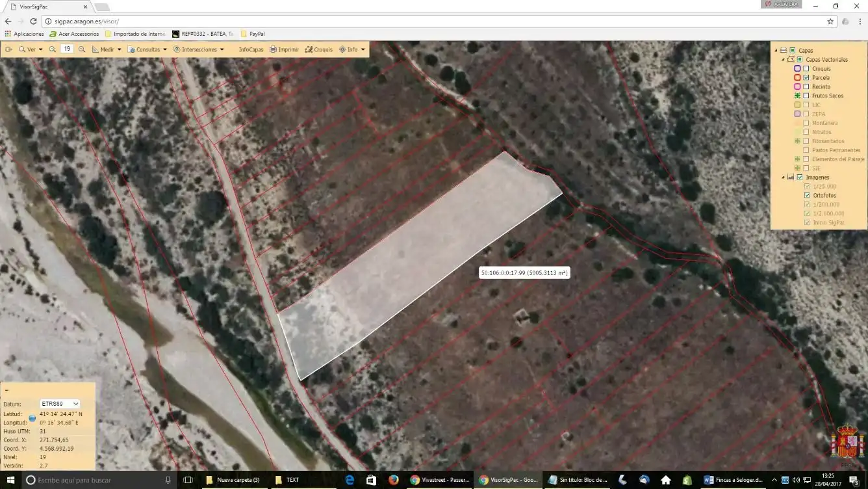
Task: Bookmark this page with the star icon
Action: point(830,21)
